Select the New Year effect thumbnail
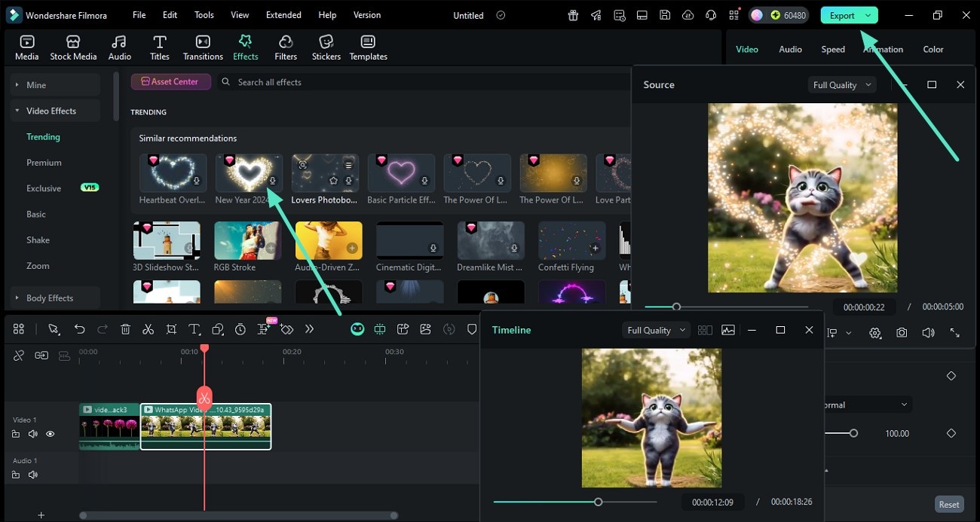Viewport: 980px width, 522px height. [249, 174]
